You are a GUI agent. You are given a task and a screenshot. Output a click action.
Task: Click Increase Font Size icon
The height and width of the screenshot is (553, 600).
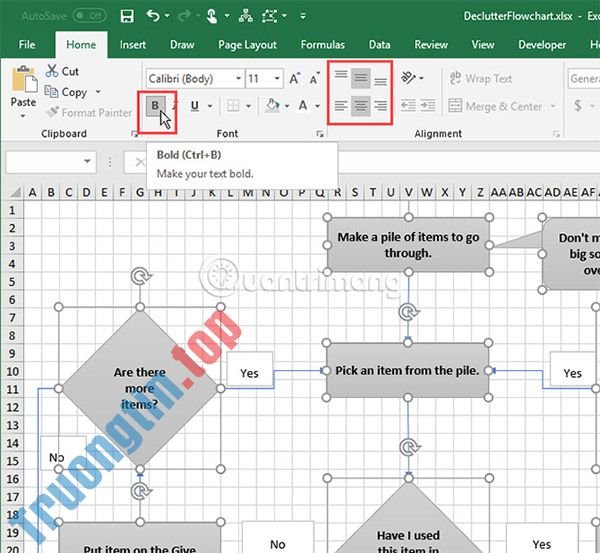[x=294, y=78]
